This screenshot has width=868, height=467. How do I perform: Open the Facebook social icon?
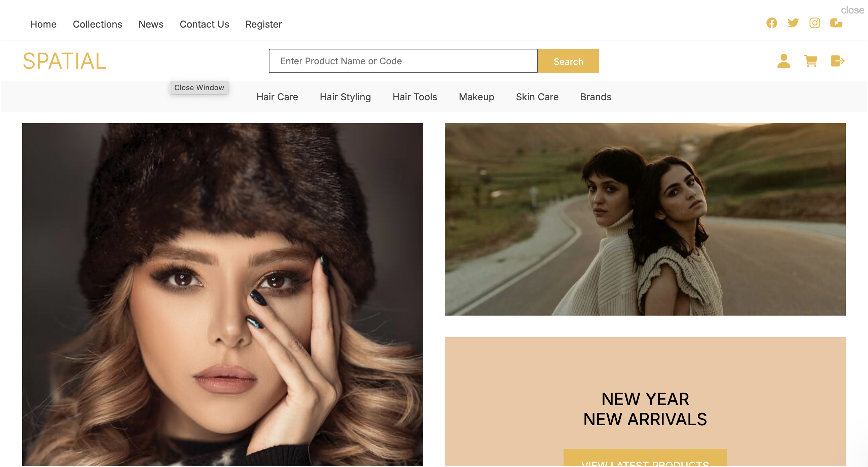point(771,23)
